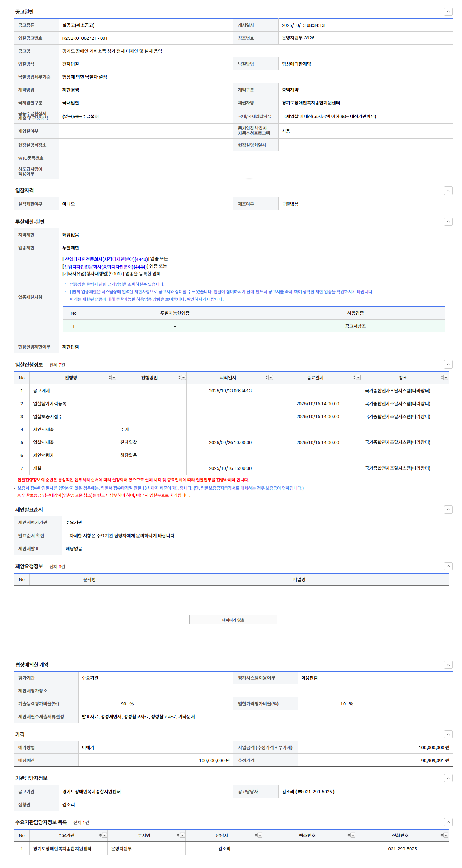Sort the 담당자 column

pos(256,835)
